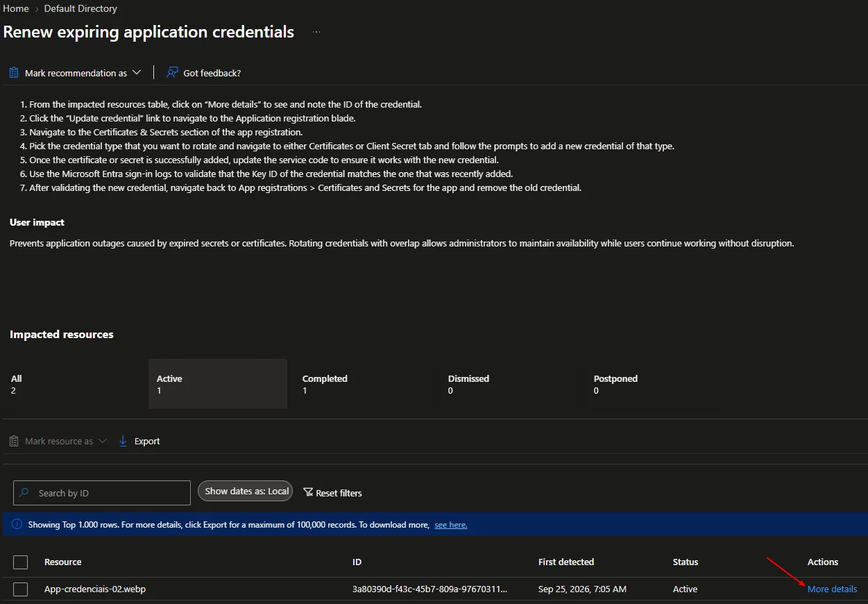Sort by the Status column header
Screen dimensions: 868x604
pos(686,562)
